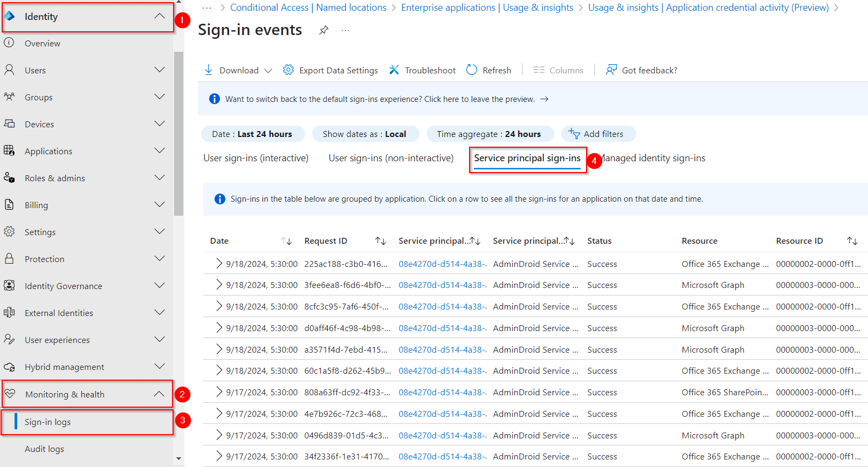Click Time aggregate 24 hours filter
The height and width of the screenshot is (467, 868).
coord(490,134)
